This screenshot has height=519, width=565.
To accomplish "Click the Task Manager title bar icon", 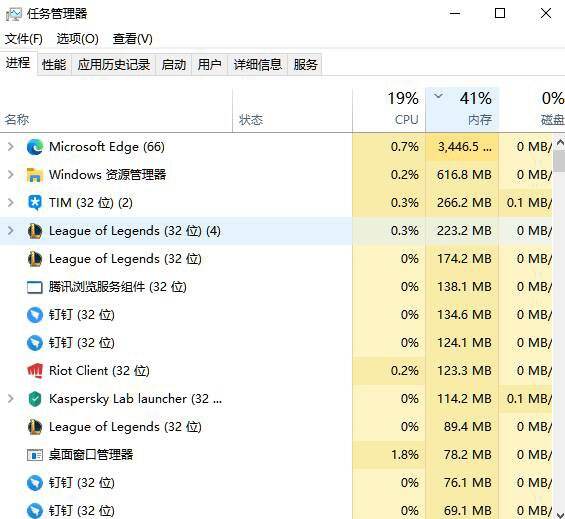I will click(14, 14).
